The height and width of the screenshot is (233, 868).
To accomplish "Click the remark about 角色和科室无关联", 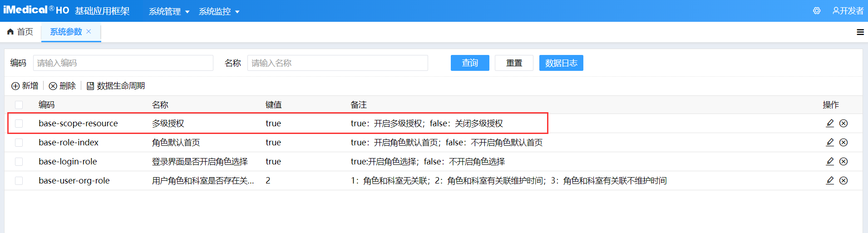I will coord(508,180).
